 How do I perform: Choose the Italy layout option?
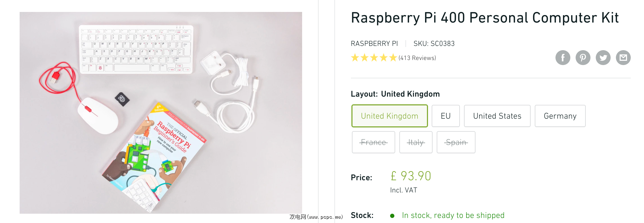[416, 142]
